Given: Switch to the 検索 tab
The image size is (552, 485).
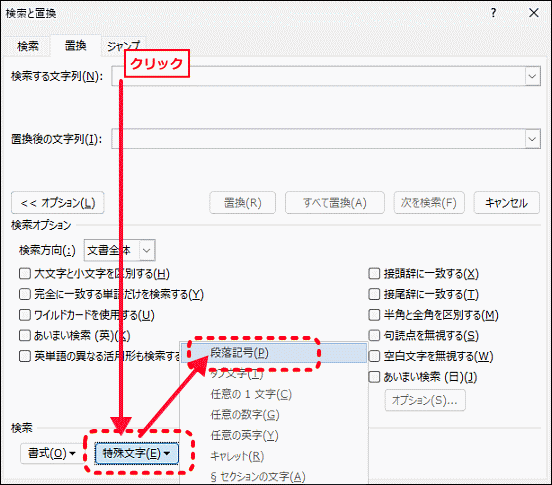Looking at the screenshot, I should pyautogui.click(x=28, y=46).
